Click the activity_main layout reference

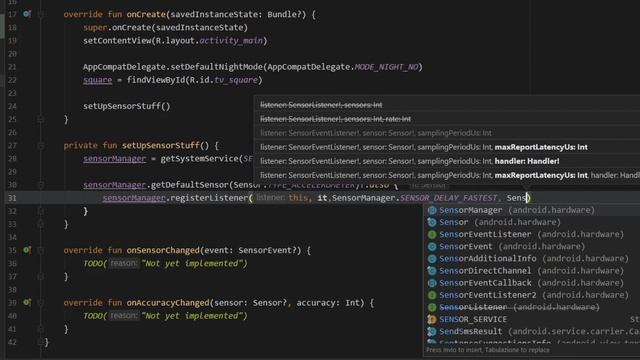click(x=231, y=41)
